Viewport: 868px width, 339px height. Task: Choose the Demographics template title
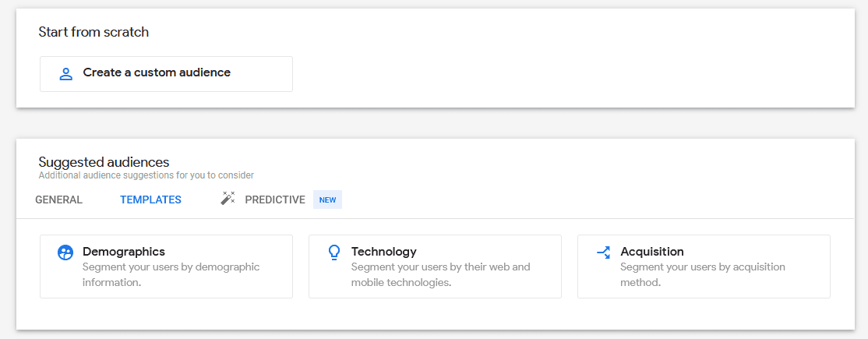[x=123, y=252]
